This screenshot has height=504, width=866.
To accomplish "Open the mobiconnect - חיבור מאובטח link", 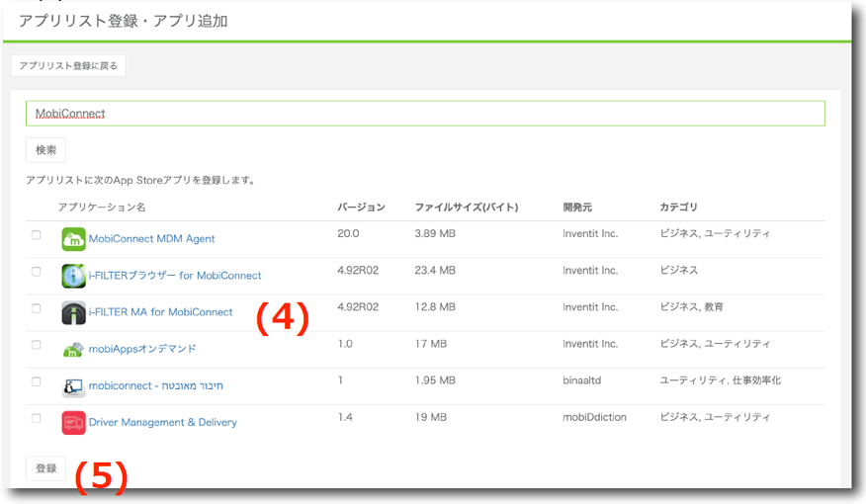I will (156, 385).
